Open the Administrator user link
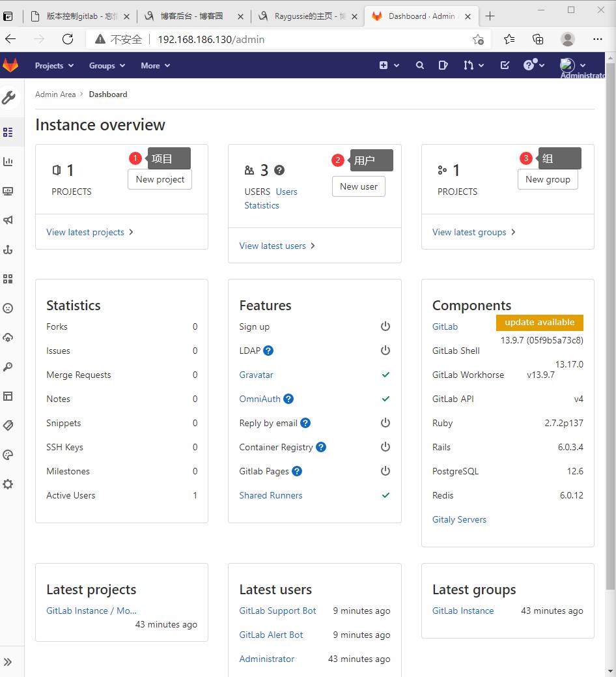616x677 pixels. click(x=266, y=659)
